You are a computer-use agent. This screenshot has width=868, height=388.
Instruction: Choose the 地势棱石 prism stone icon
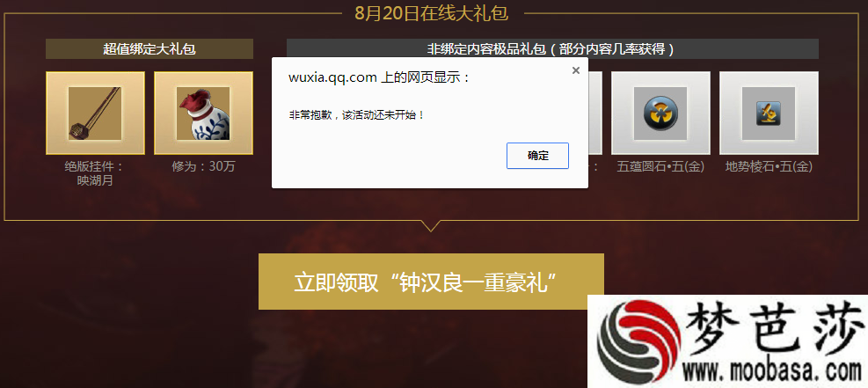click(769, 113)
